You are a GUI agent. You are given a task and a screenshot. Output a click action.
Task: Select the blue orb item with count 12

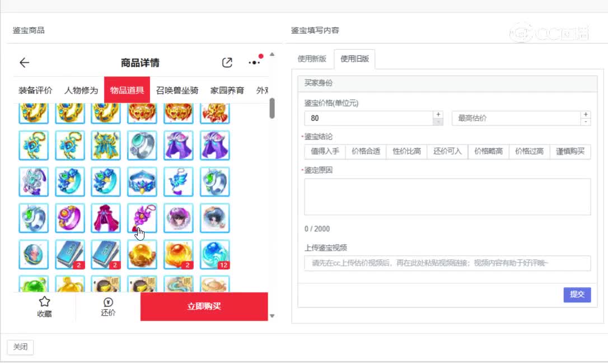click(x=215, y=255)
